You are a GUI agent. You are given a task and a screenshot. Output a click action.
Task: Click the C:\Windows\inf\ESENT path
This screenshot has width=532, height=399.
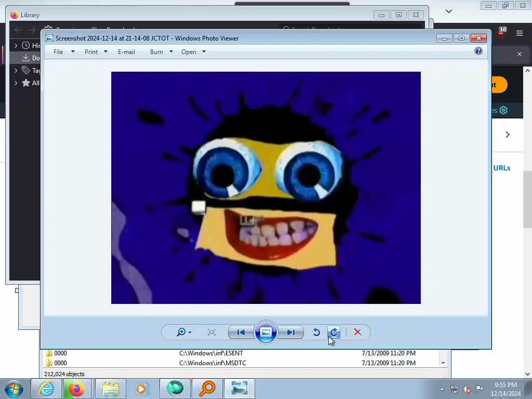211,353
